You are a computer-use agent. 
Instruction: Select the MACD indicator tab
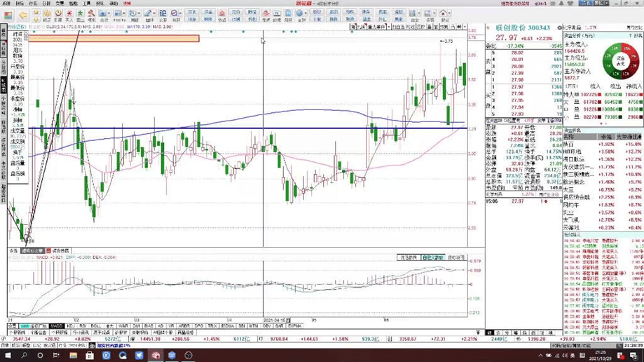pyautogui.click(x=56, y=326)
